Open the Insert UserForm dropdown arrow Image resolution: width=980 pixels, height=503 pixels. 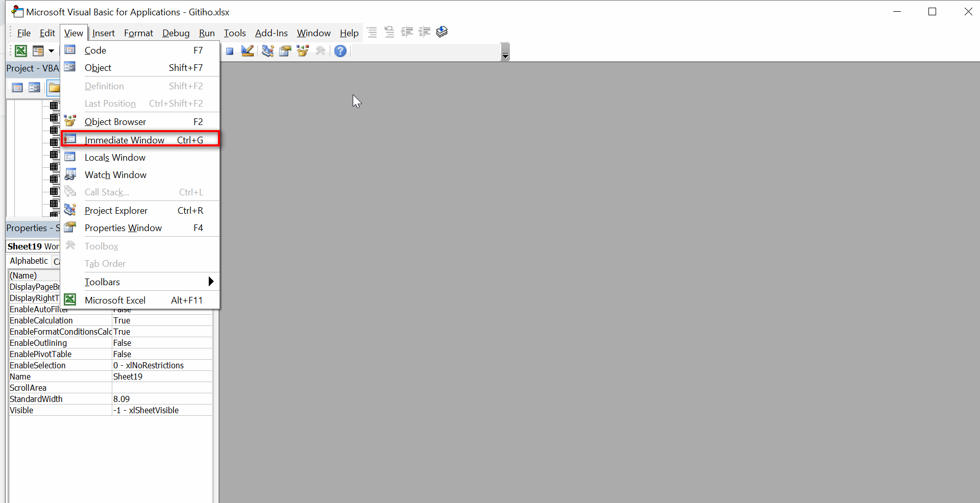51,51
